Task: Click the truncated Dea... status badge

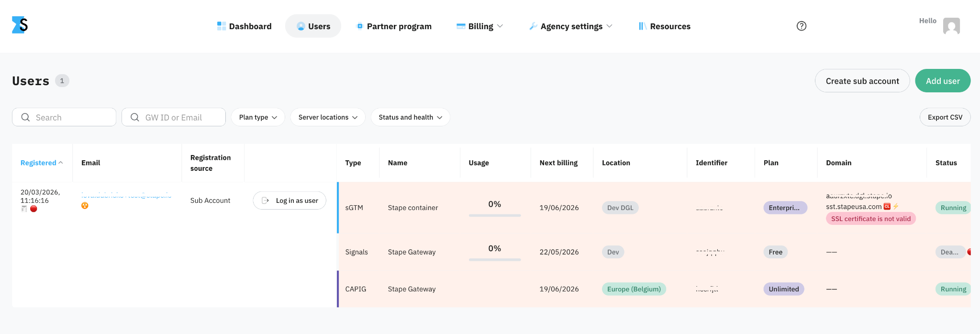Action: pyautogui.click(x=950, y=252)
